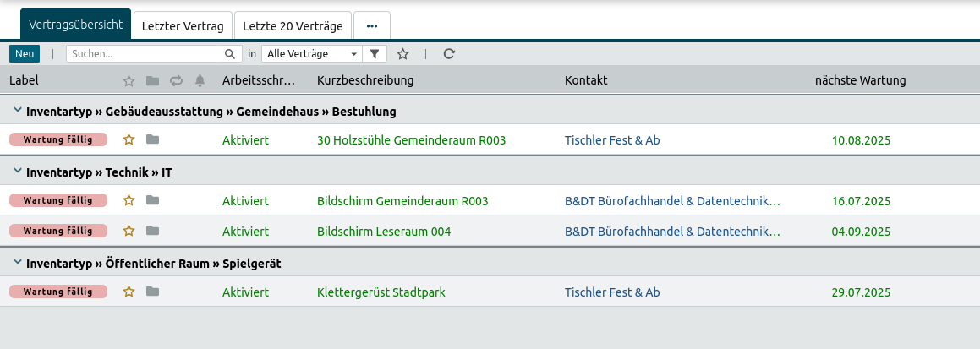
Task: Open folder icon for Klettergerüst Stadtpark row
Action: tap(152, 292)
